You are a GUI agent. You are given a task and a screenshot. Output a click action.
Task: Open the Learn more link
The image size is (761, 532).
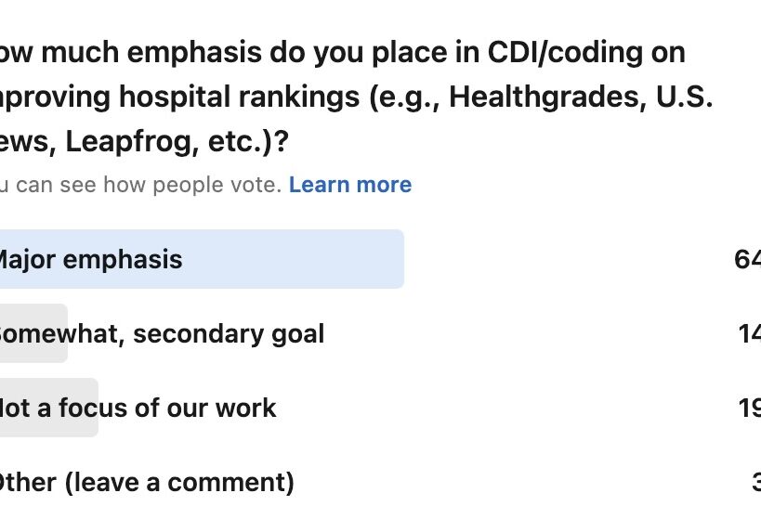tap(350, 185)
